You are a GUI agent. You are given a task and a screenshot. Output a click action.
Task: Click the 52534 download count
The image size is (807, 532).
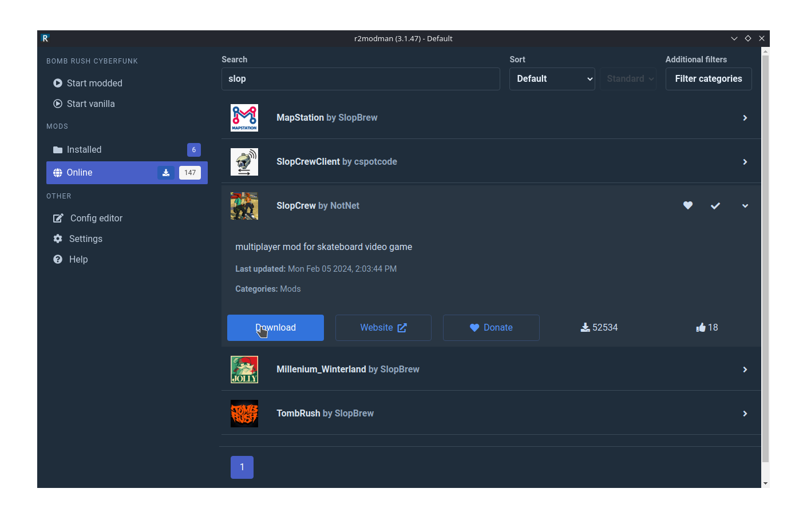coord(605,328)
